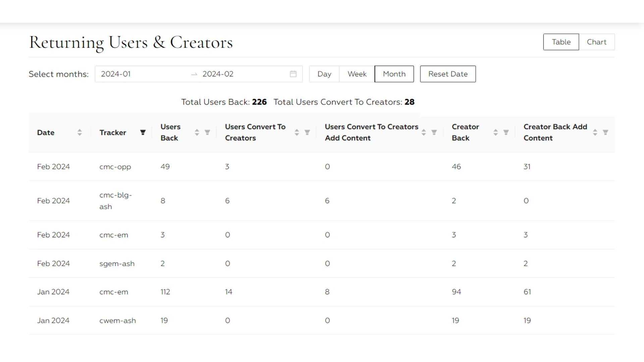This screenshot has width=644, height=362.
Task: Sort Users Convert To Creators Add Content
Action: tap(424, 132)
